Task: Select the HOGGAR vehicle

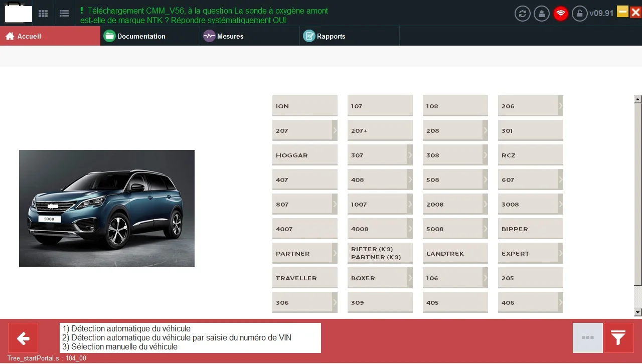Action: (305, 155)
